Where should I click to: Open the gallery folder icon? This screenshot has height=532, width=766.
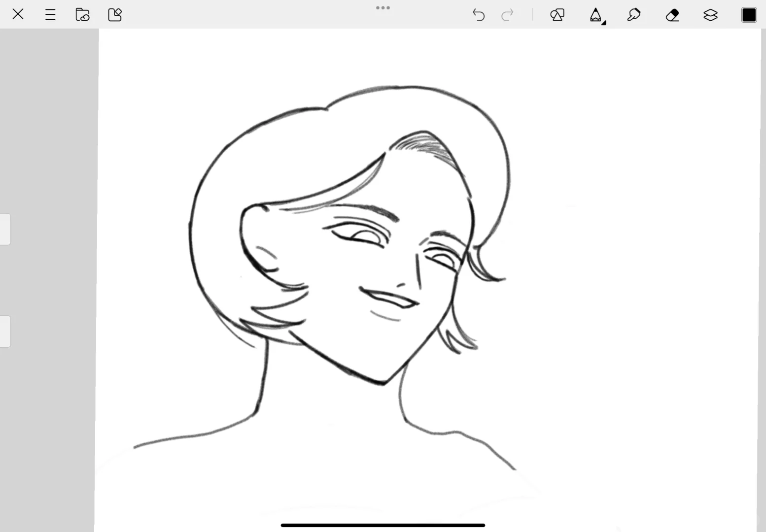coord(82,15)
